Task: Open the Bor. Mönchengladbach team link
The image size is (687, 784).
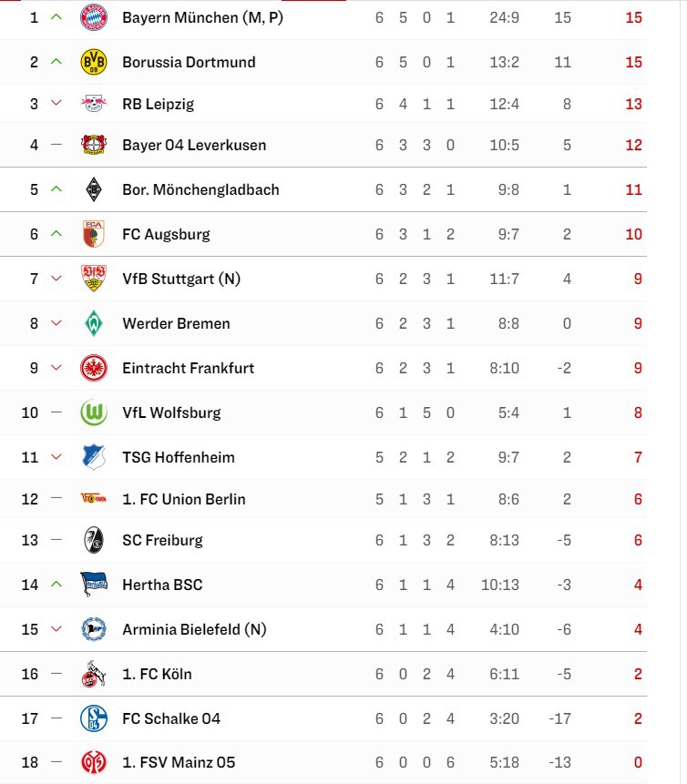Action: tap(200, 189)
